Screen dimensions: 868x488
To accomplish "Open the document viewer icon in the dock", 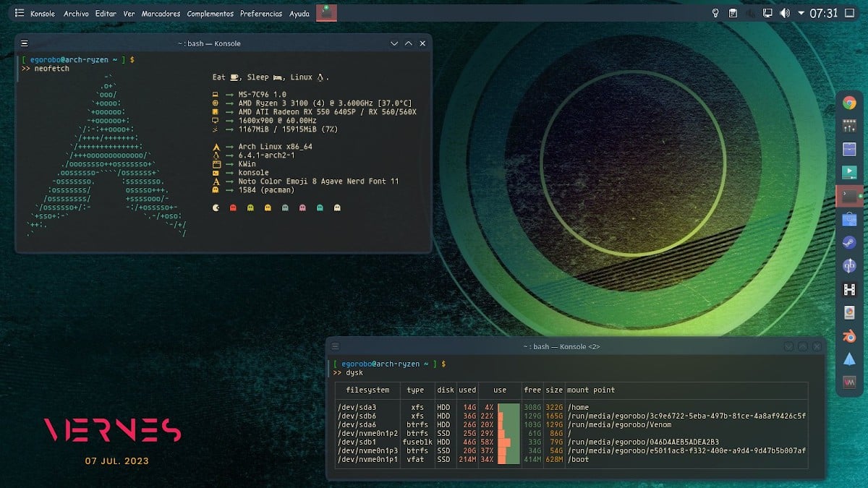I will tap(849, 312).
